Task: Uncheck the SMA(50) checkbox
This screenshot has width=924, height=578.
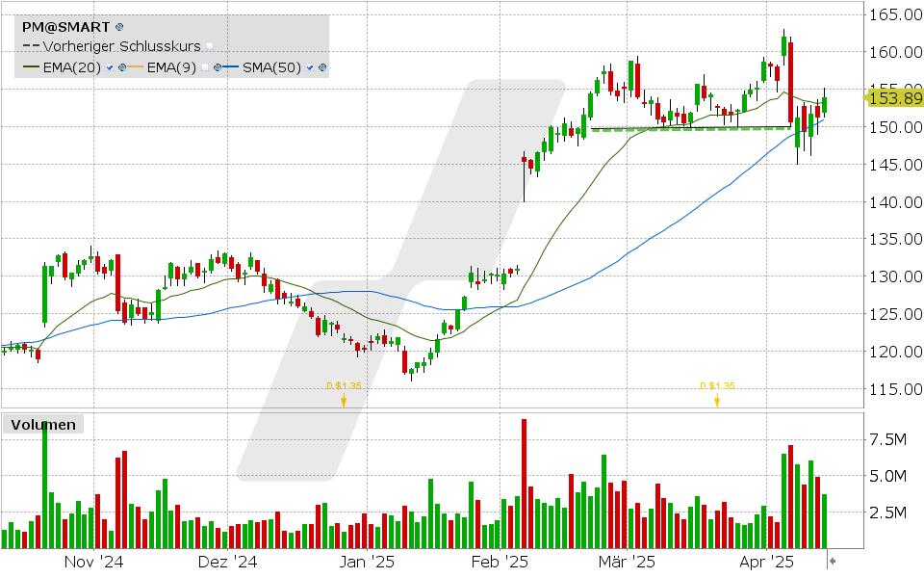Action: (x=310, y=67)
